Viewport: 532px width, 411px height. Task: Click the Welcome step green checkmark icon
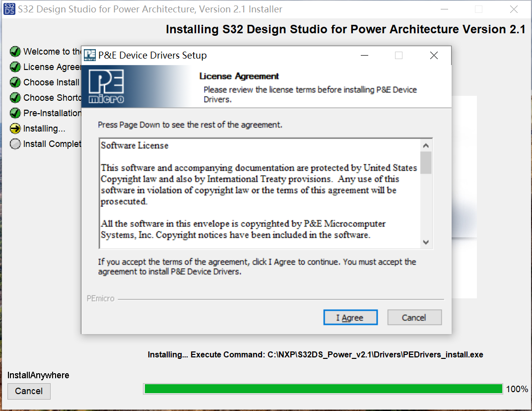[15, 52]
